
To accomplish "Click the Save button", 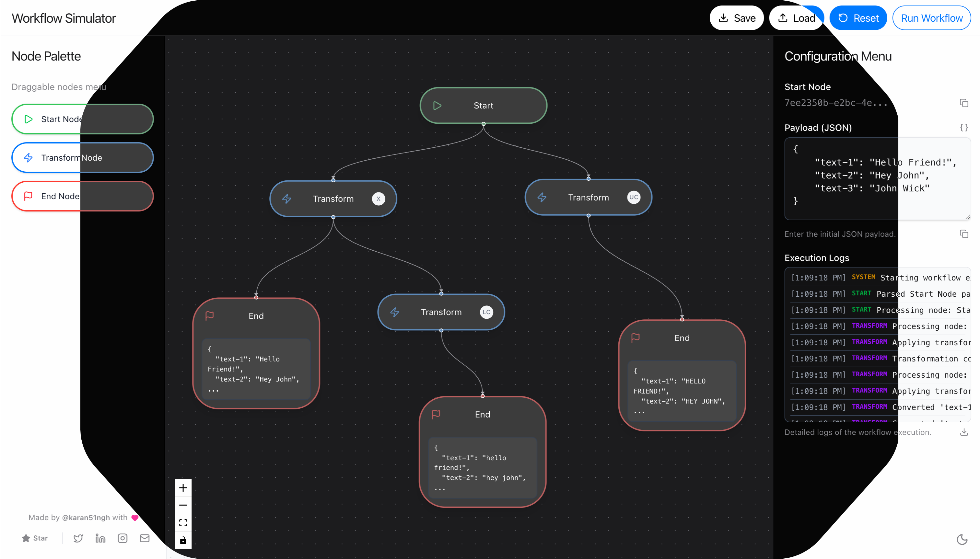I will click(736, 18).
